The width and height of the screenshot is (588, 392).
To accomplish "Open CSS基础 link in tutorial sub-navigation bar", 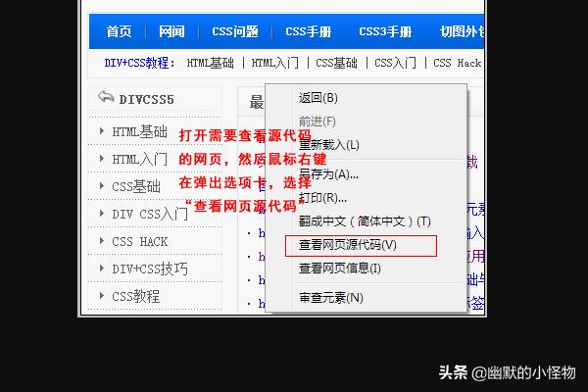I will (337, 63).
